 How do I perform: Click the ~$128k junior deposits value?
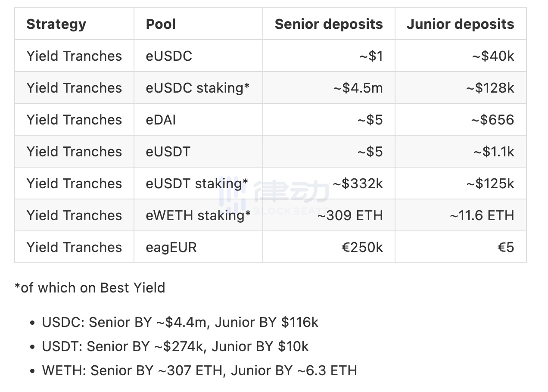(489, 88)
